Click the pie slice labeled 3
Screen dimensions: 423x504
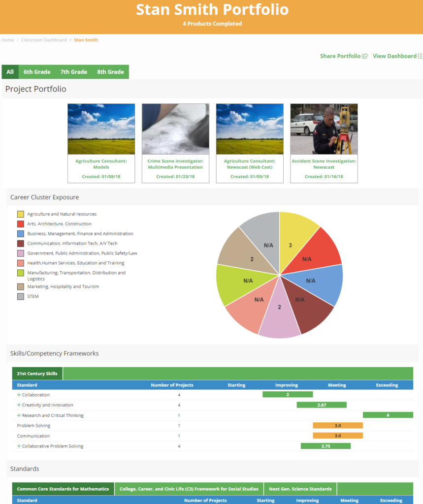click(x=290, y=245)
